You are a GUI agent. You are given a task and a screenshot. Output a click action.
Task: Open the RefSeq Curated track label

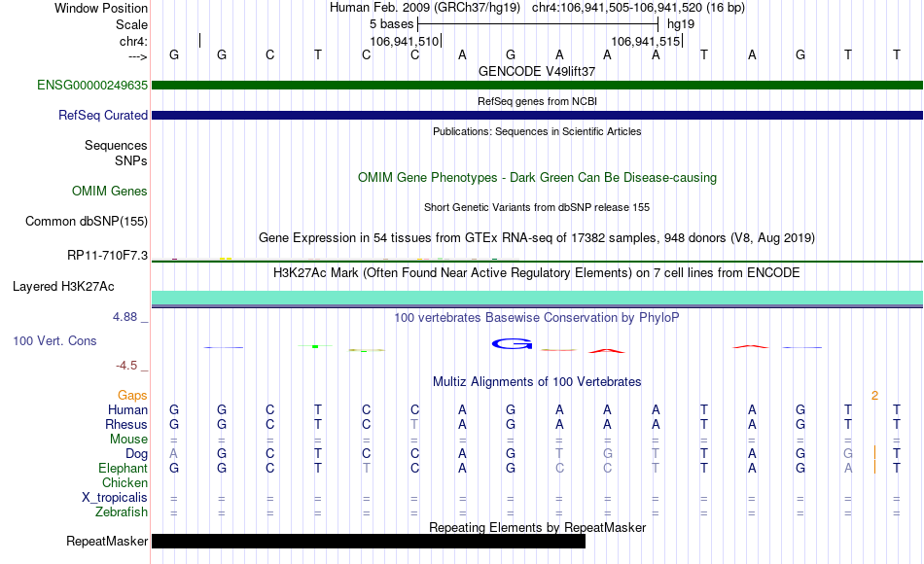[x=102, y=116]
